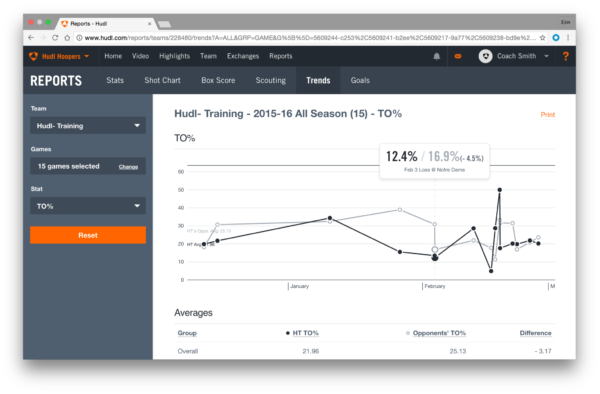Expand the Hudl- Training team dropdown
The image size is (600, 394).
click(88, 125)
